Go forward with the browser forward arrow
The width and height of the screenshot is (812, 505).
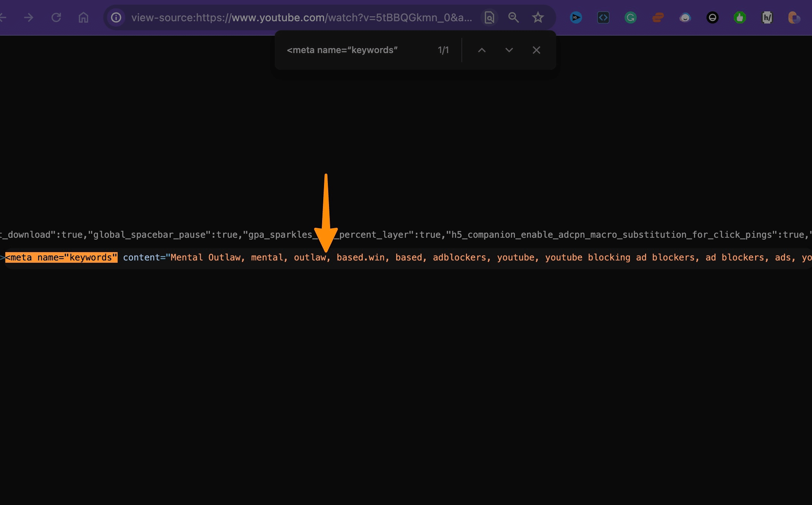[29, 17]
